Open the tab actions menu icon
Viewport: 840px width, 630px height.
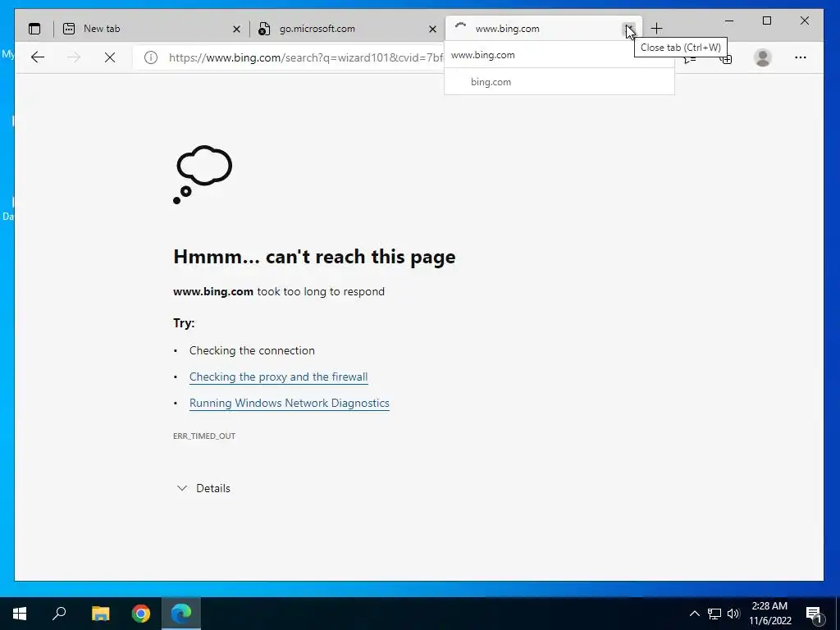click(x=34, y=29)
